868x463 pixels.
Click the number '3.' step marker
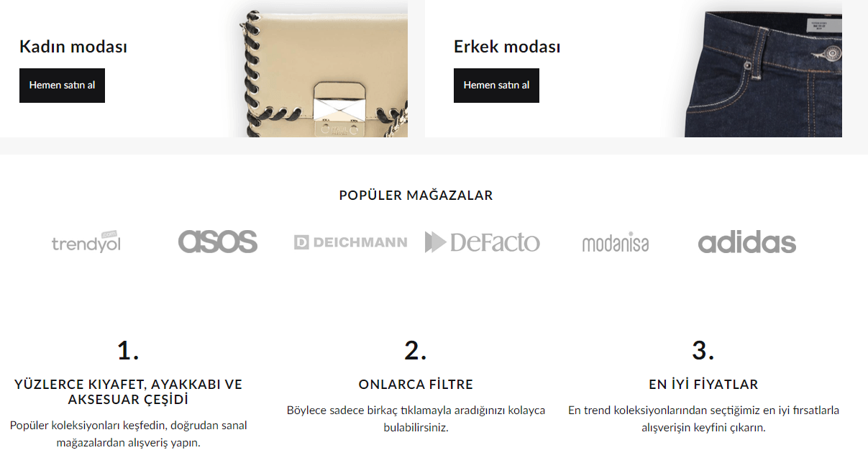click(703, 350)
